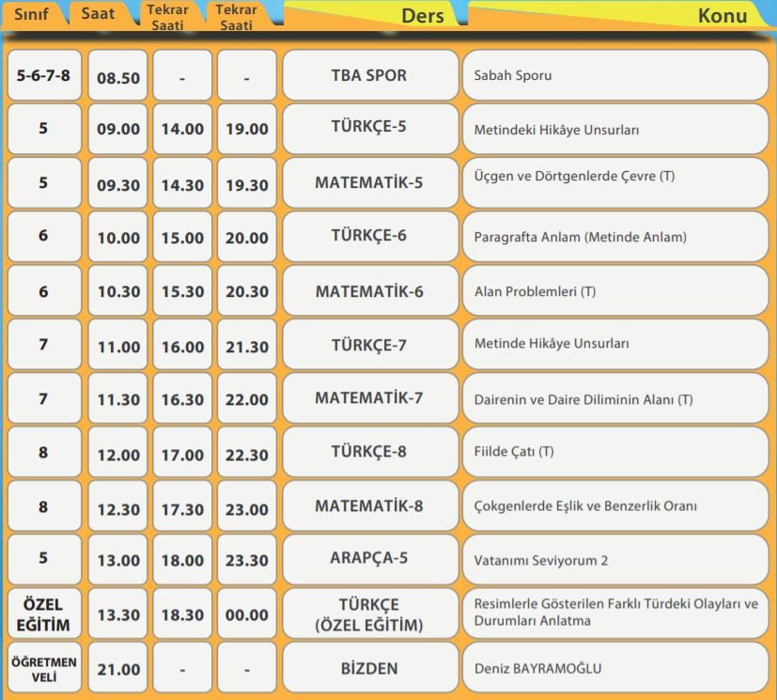The image size is (777, 700).
Task: Open the MATEMATİK-6 lesson cell
Action: pos(370,290)
